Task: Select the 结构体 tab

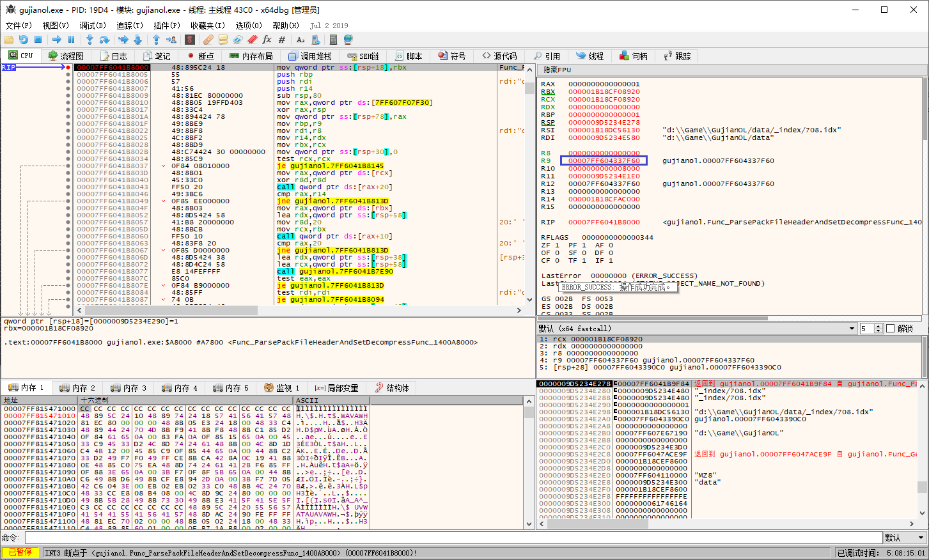Action: point(392,388)
